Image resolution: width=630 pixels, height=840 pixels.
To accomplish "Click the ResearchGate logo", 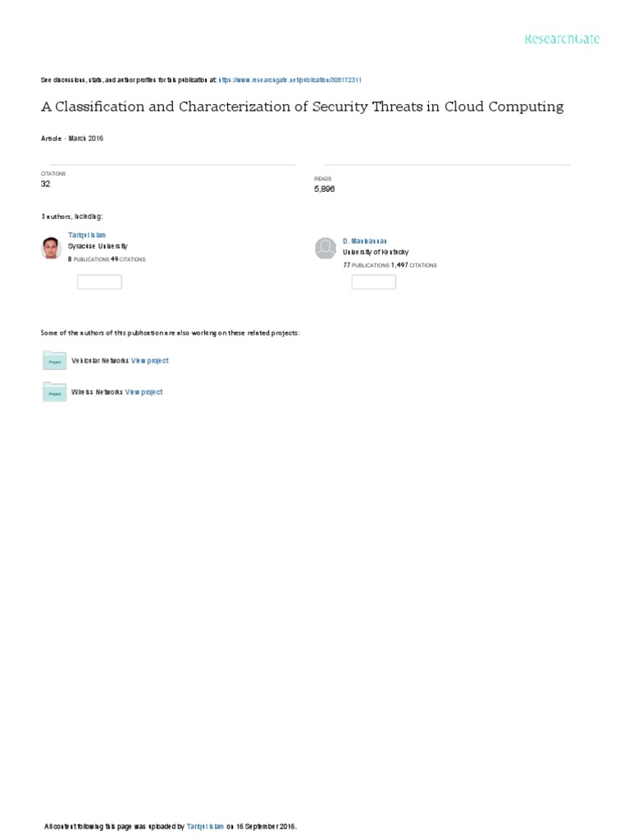I will click(562, 39).
